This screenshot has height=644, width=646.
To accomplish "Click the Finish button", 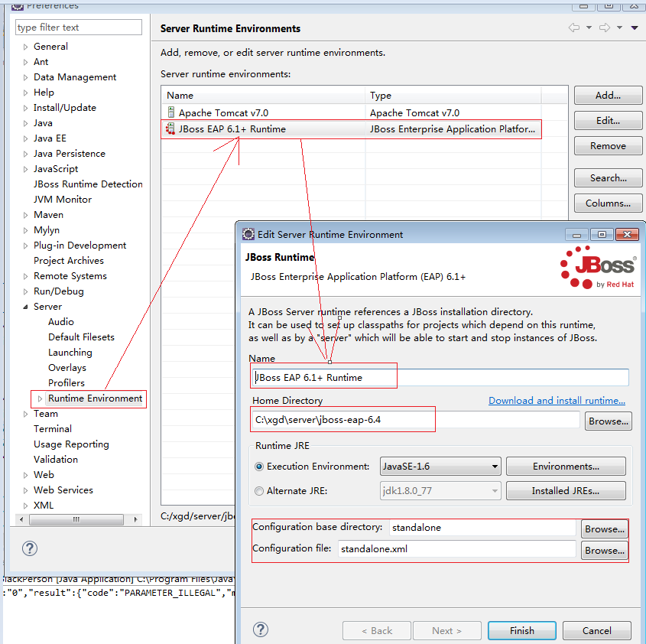I will click(521, 630).
